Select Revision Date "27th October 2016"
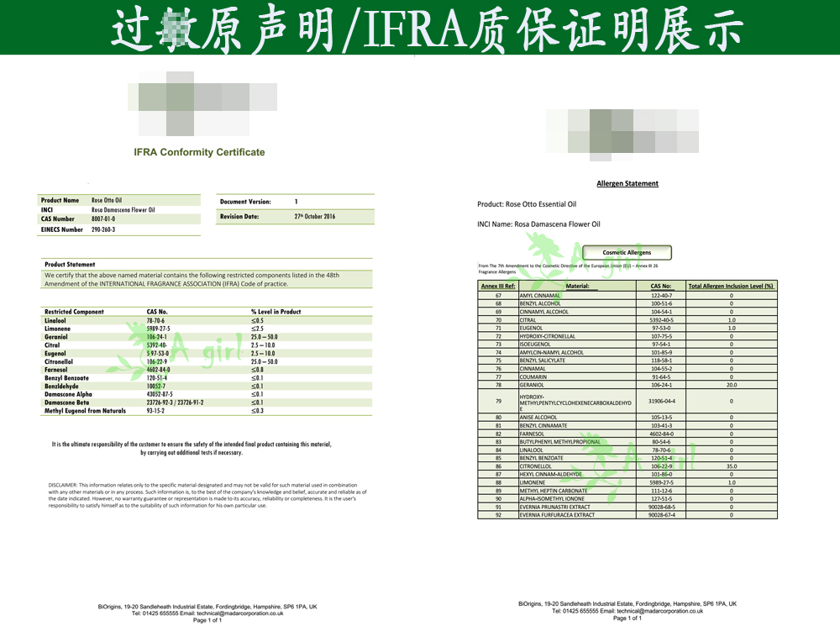This screenshot has width=840, height=642. click(x=315, y=217)
